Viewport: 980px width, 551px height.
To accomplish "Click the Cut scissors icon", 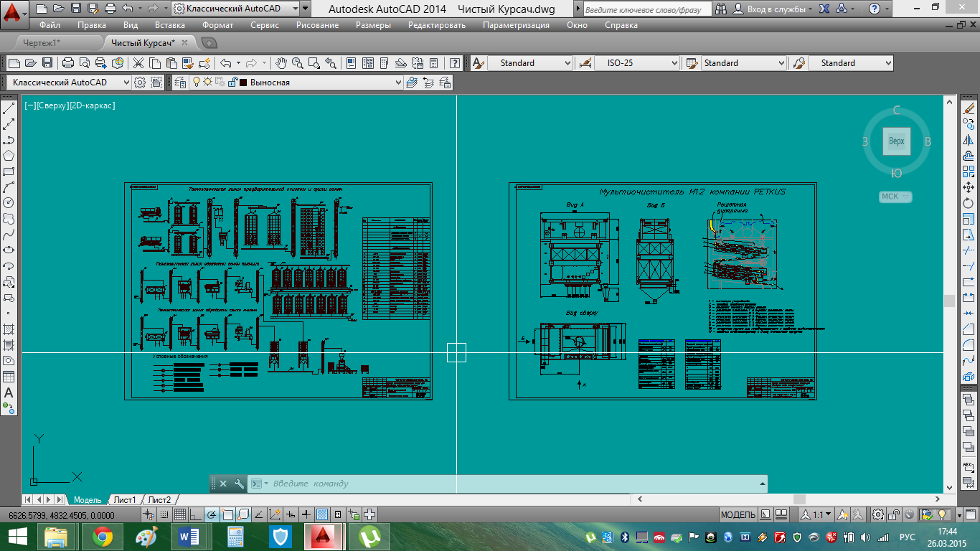I will (x=139, y=63).
